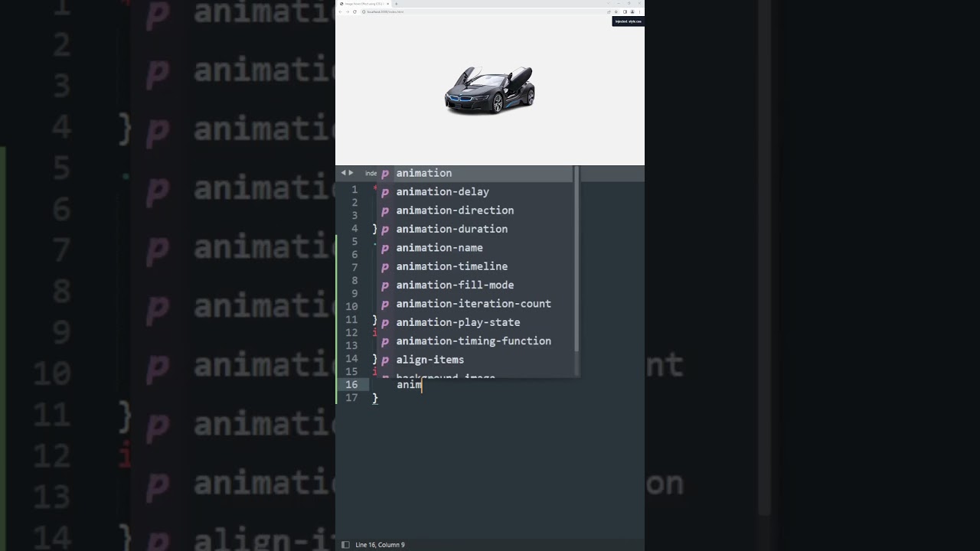Viewport: 980px width, 551px height.
Task: Choose the 'animation-name' suggestion
Action: (475, 247)
